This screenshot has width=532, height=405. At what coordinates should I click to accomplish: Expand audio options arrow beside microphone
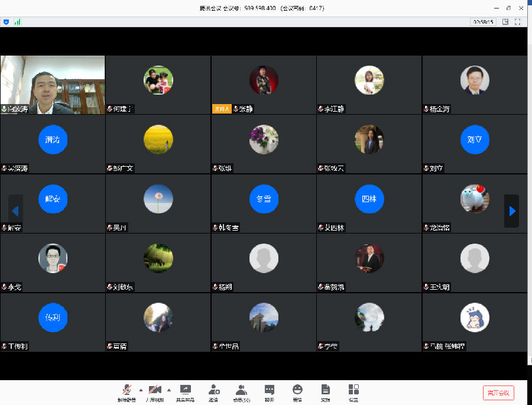pos(141,390)
